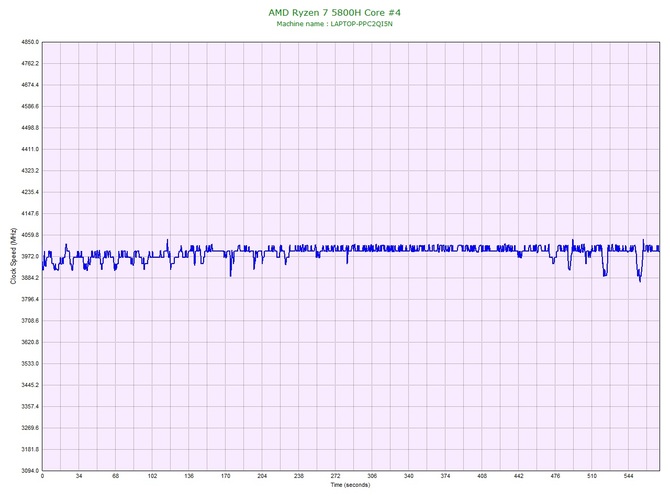
Task: Click the 34 tick on the time axis
Action: coord(79,476)
